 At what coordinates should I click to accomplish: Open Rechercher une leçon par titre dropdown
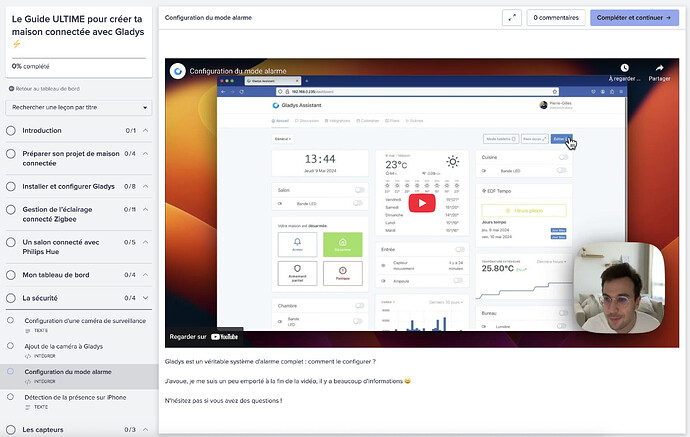(x=79, y=107)
